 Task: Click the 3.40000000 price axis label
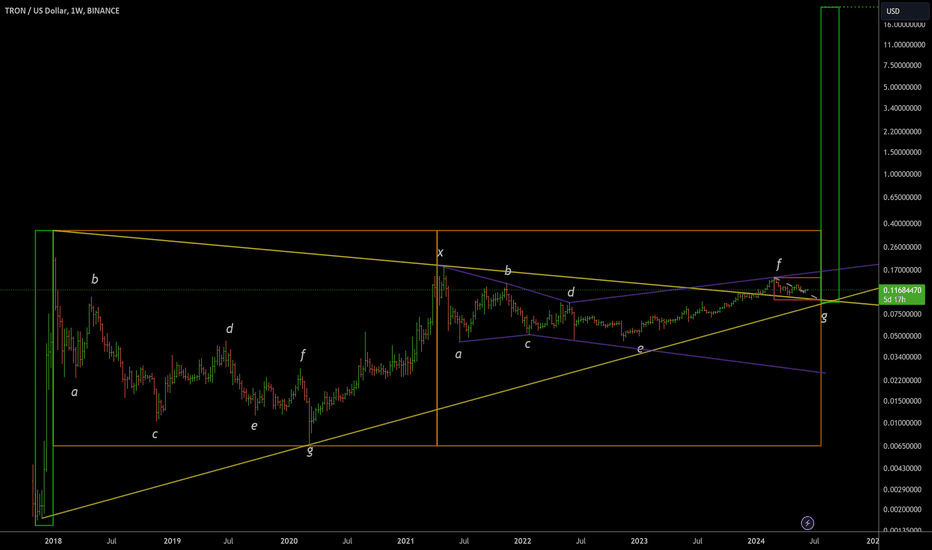[902, 108]
